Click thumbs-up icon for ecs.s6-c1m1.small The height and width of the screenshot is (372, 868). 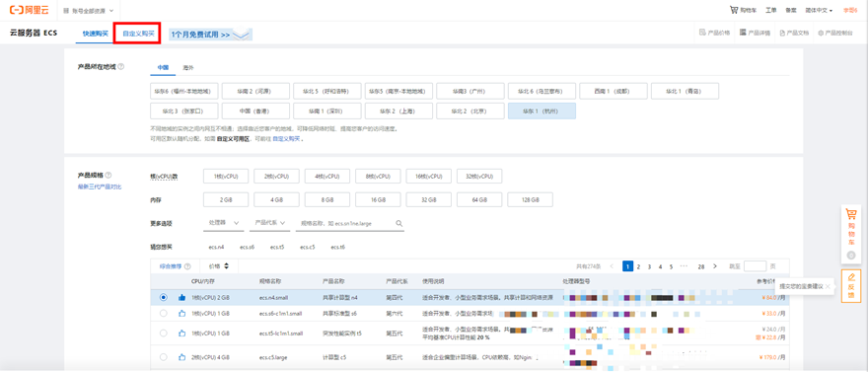[181, 314]
